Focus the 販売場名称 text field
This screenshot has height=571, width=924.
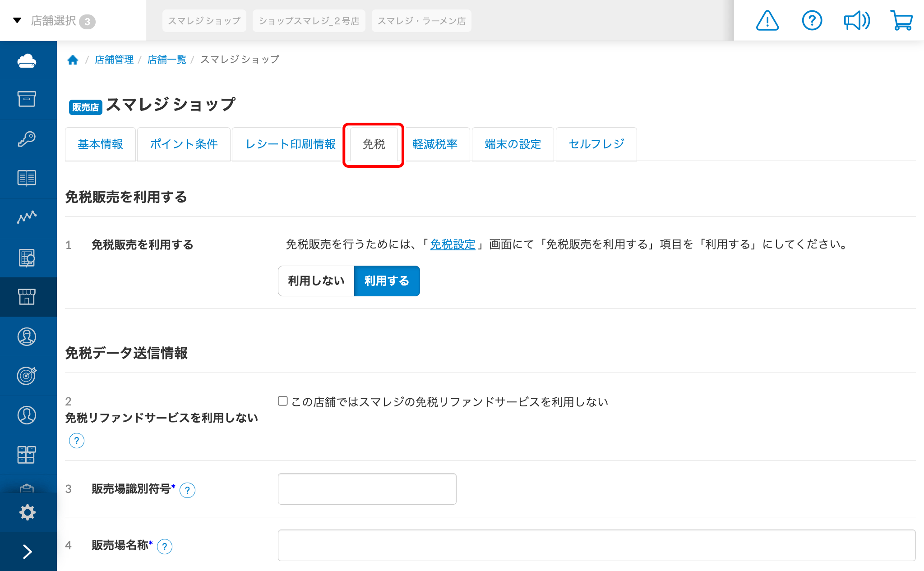point(596,545)
